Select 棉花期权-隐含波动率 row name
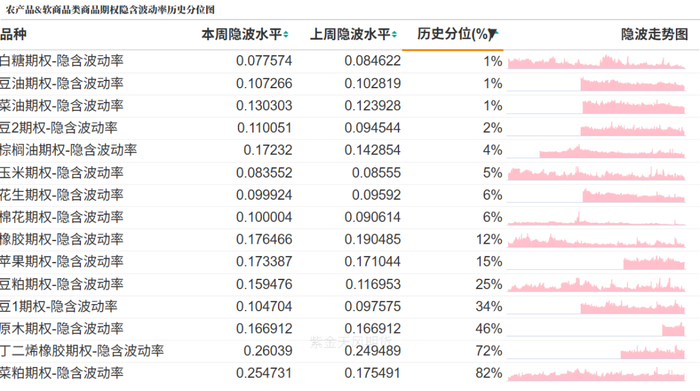The width and height of the screenshot is (700, 391). pyautogui.click(x=62, y=217)
